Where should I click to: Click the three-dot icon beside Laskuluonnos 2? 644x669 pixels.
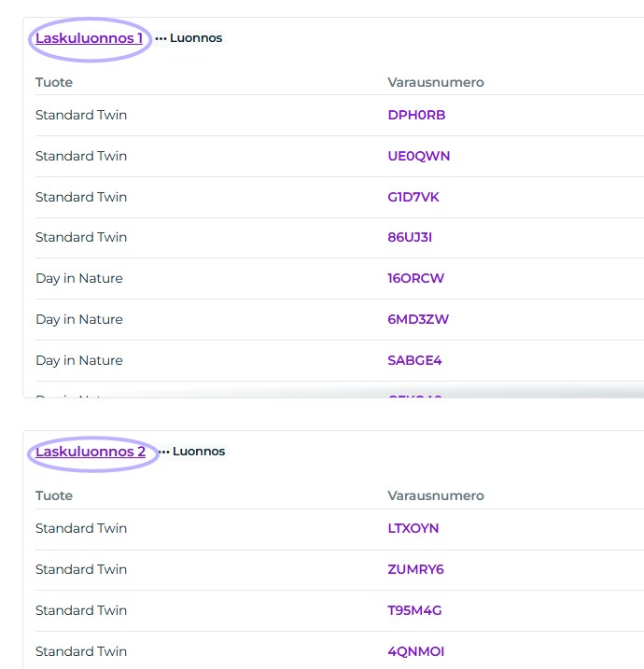pos(163,453)
